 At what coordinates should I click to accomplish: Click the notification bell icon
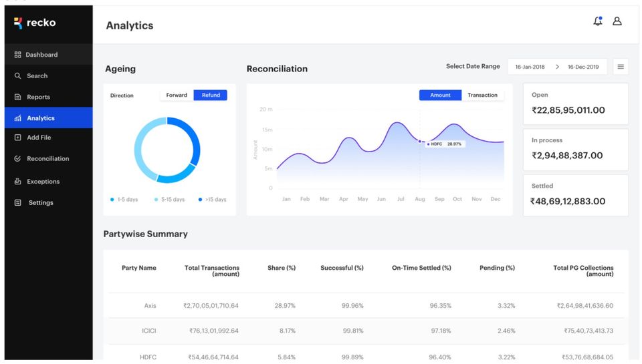tap(597, 21)
